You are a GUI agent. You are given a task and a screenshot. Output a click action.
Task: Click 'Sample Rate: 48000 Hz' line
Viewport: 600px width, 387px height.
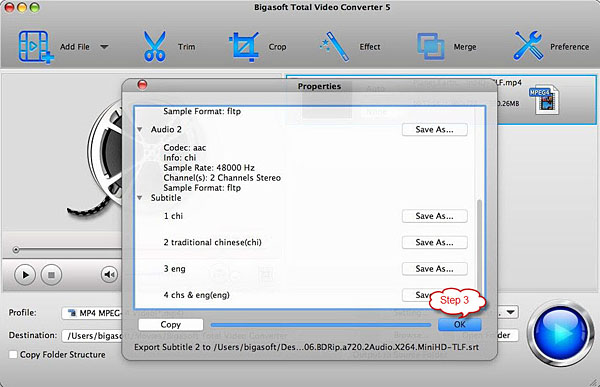coord(209,168)
